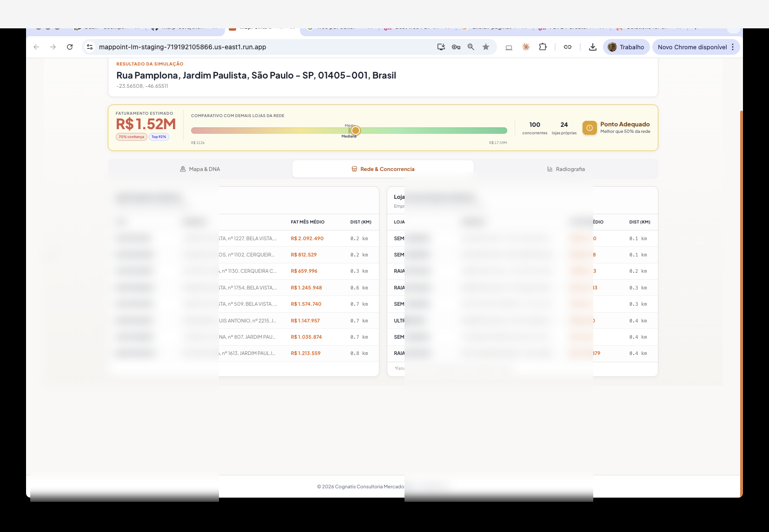Open the password manager key icon
The image size is (769, 532).
pyautogui.click(x=456, y=47)
